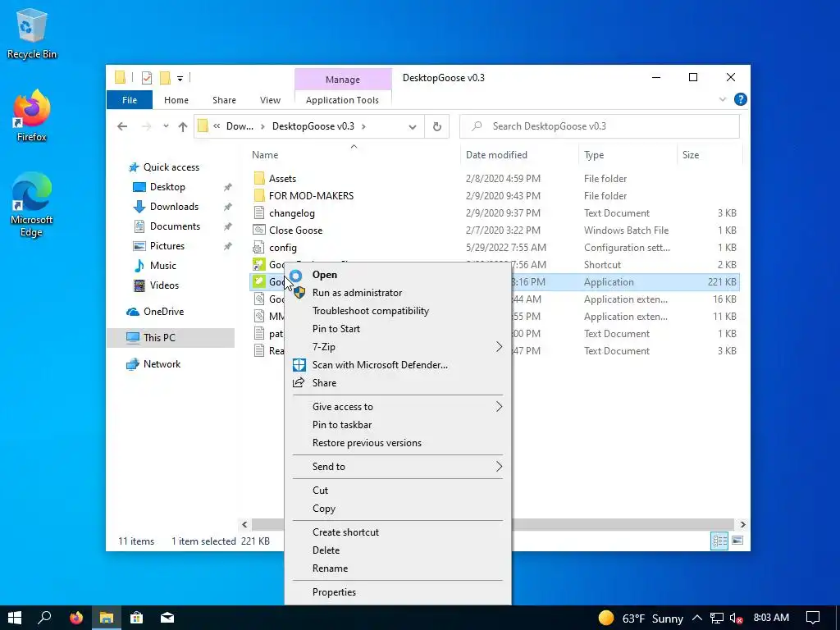
Task: Expand breadcrumb chevron after DesktopGoose v0.3
Action: 363,126
